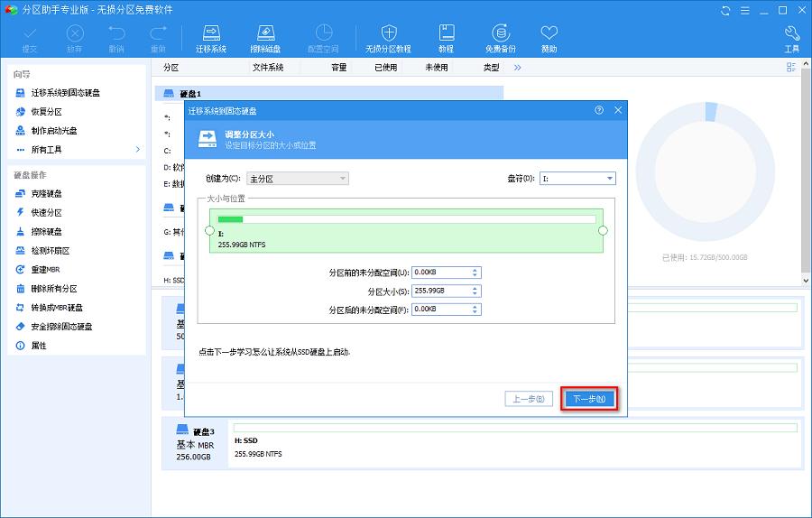This screenshot has width=812, height=518.
Task: Expand more columns with the » chevron
Action: tap(517, 68)
